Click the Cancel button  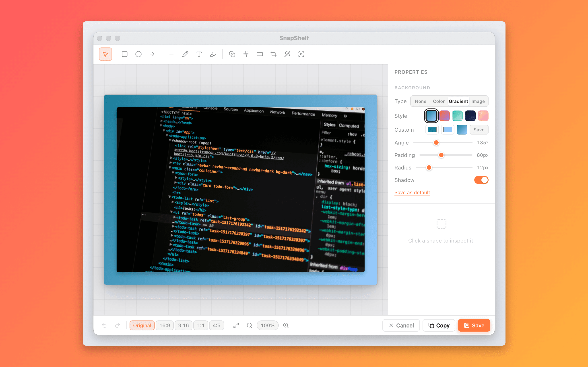[x=401, y=325]
